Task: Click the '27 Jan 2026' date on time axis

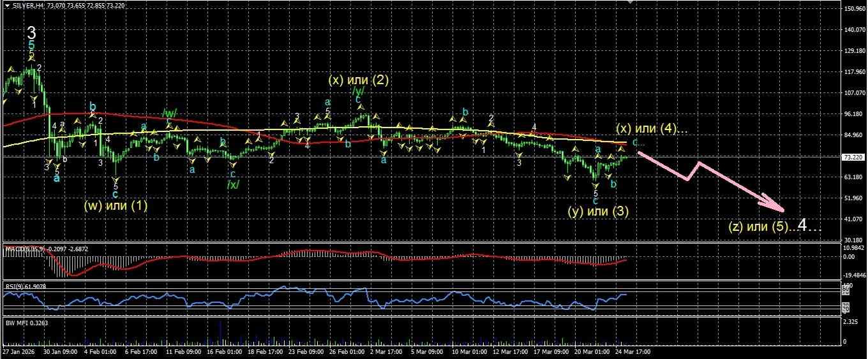Action: (19, 351)
